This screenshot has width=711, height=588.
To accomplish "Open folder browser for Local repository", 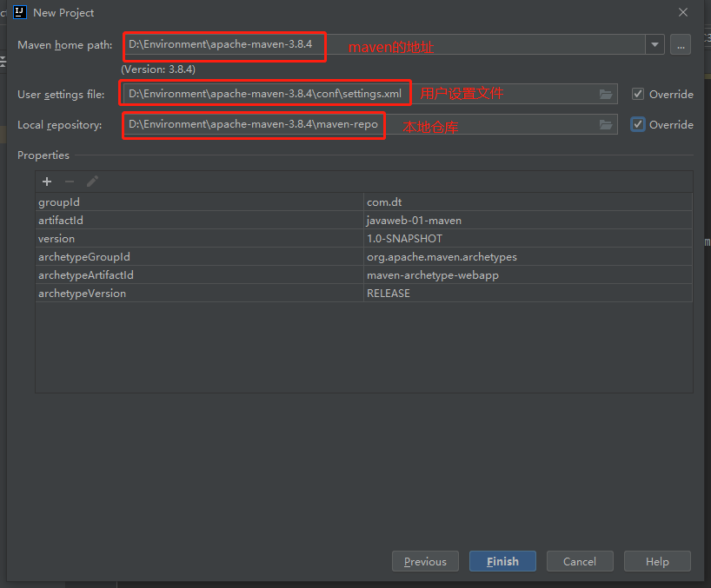I will (606, 124).
